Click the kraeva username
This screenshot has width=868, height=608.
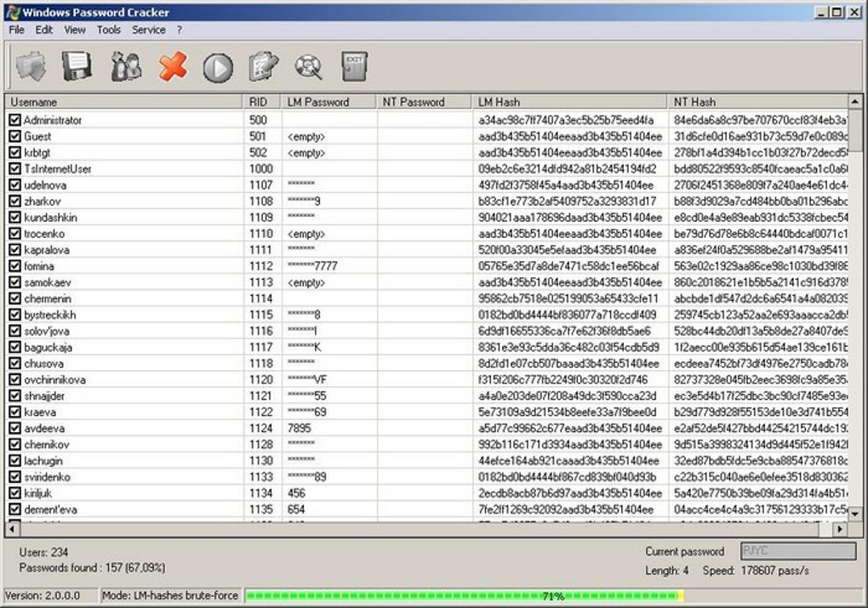(x=39, y=412)
